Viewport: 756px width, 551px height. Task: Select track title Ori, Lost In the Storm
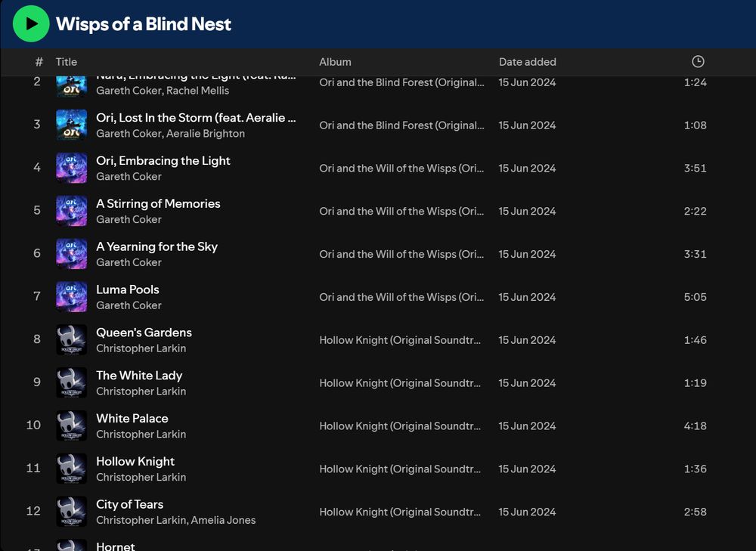tap(196, 118)
